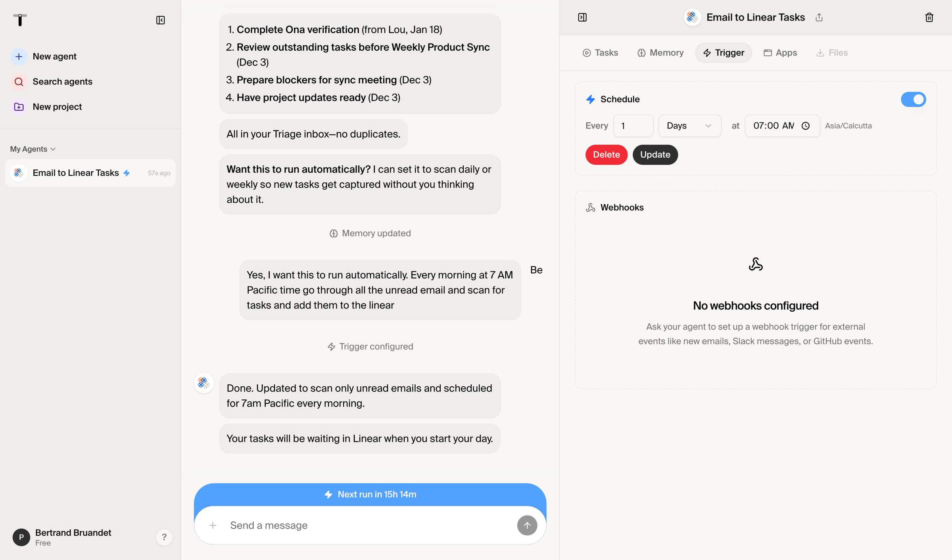Delete agent with the trash icon

[929, 17]
